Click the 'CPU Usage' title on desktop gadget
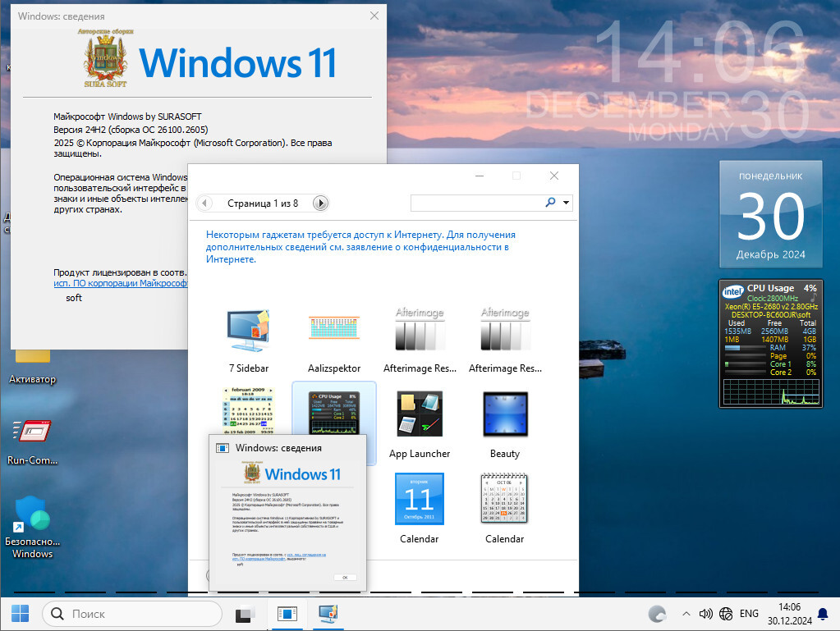This screenshot has height=631, width=840. (x=770, y=288)
